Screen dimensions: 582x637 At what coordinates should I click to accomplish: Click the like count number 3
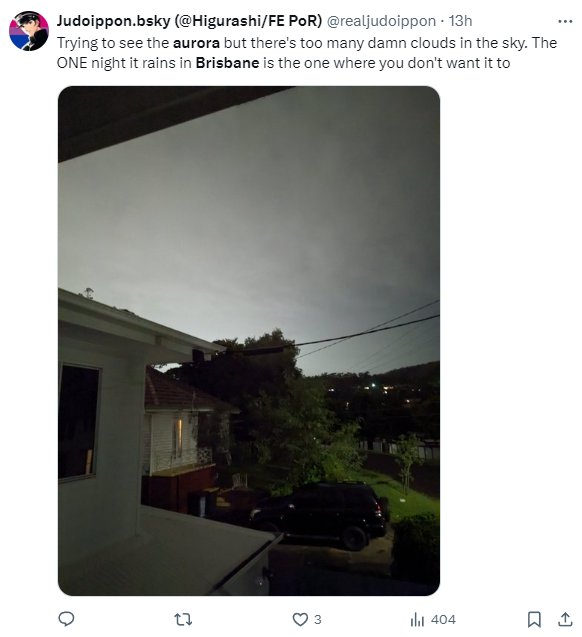(x=318, y=620)
